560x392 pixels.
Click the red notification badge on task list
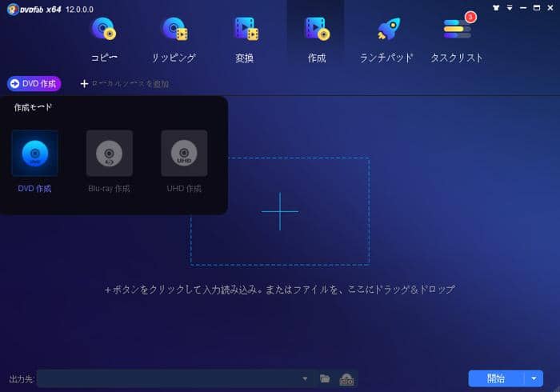point(470,17)
